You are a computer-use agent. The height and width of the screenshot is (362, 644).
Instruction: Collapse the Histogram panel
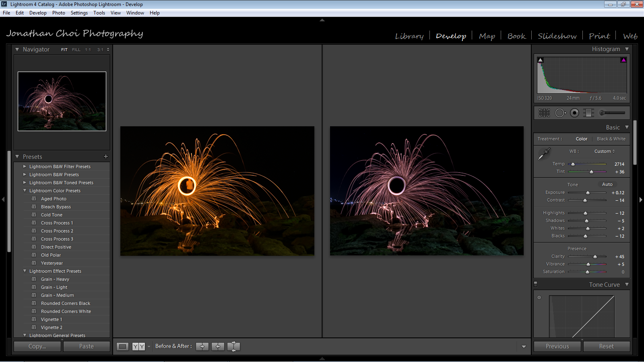tap(627, 49)
